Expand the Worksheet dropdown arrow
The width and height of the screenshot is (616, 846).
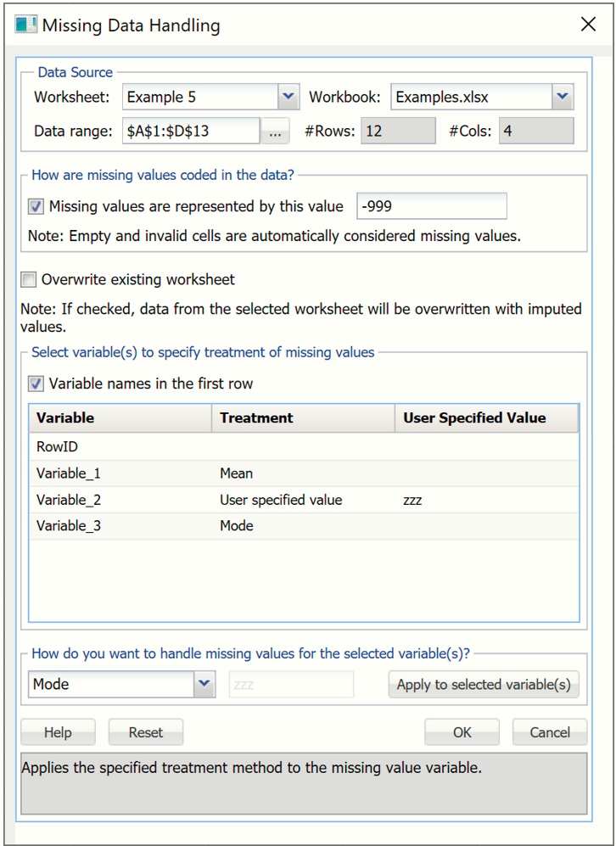point(288,97)
